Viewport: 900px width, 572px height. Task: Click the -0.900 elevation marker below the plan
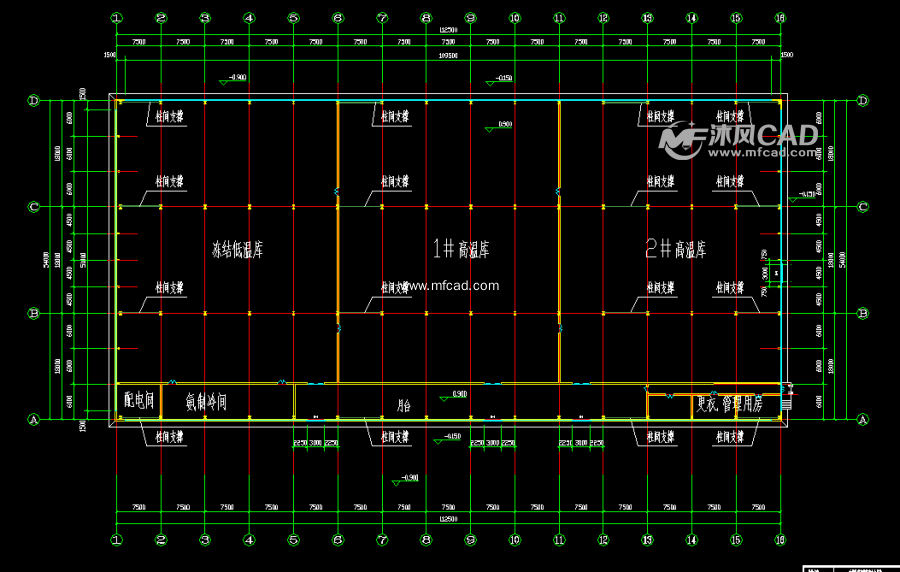click(406, 479)
